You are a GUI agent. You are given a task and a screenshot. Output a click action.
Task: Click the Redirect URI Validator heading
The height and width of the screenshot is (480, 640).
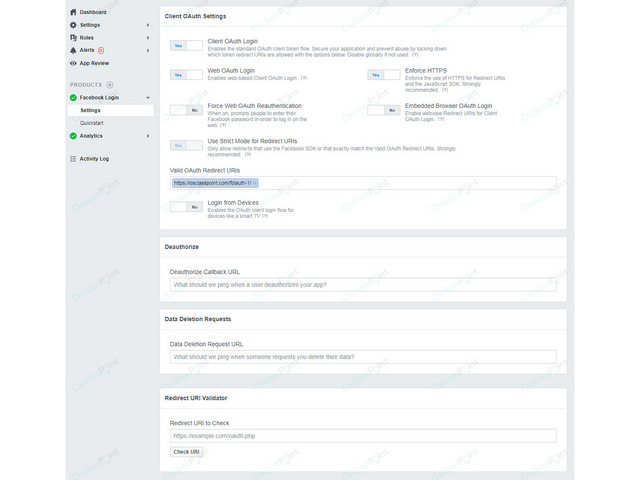[196, 398]
